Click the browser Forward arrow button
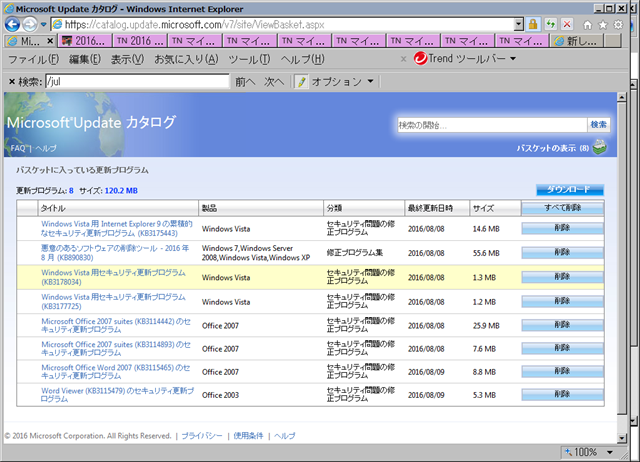 [x=30, y=24]
